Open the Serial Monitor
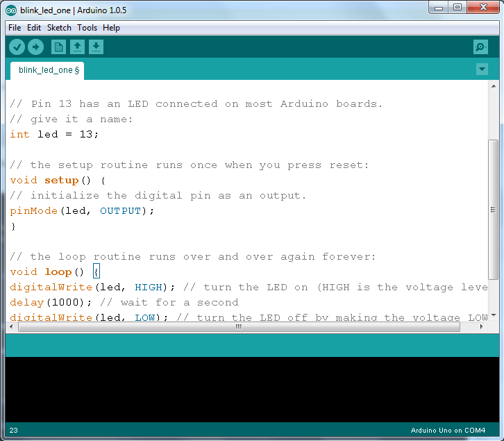The image size is (504, 441). tap(480, 47)
